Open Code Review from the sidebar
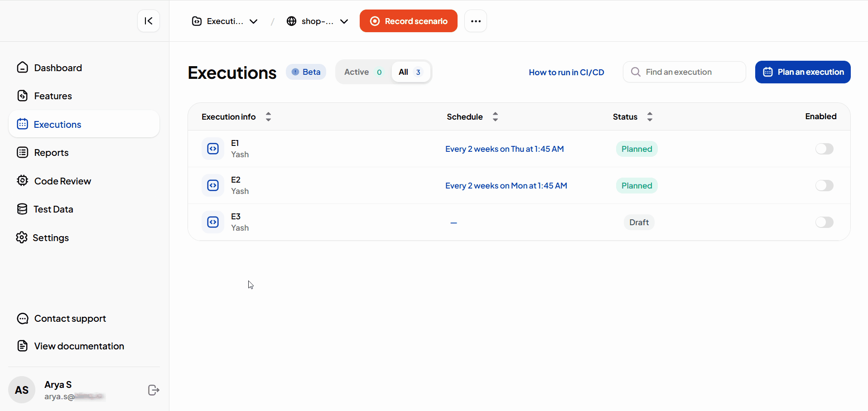The image size is (868, 411). tap(63, 181)
